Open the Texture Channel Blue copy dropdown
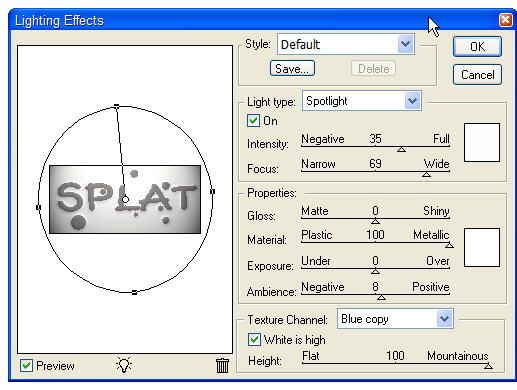517x390 pixels. (x=395, y=319)
